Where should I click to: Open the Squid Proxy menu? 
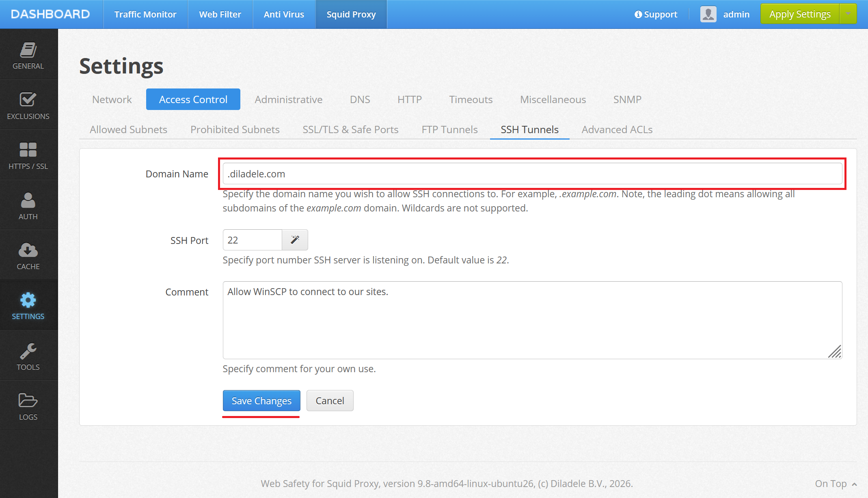[351, 14]
